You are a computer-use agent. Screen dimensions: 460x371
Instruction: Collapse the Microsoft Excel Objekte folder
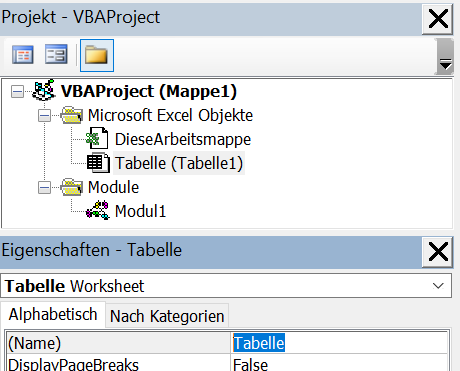[x=44, y=116]
